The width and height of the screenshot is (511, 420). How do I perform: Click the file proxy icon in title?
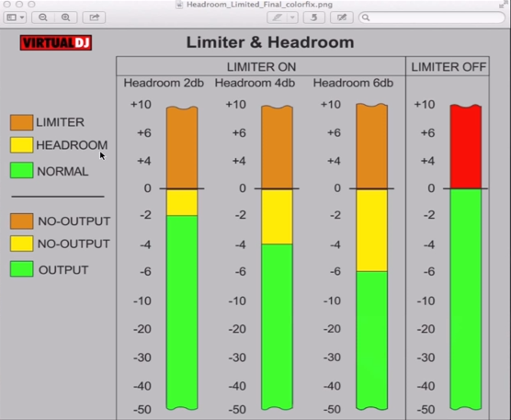pyautogui.click(x=179, y=5)
